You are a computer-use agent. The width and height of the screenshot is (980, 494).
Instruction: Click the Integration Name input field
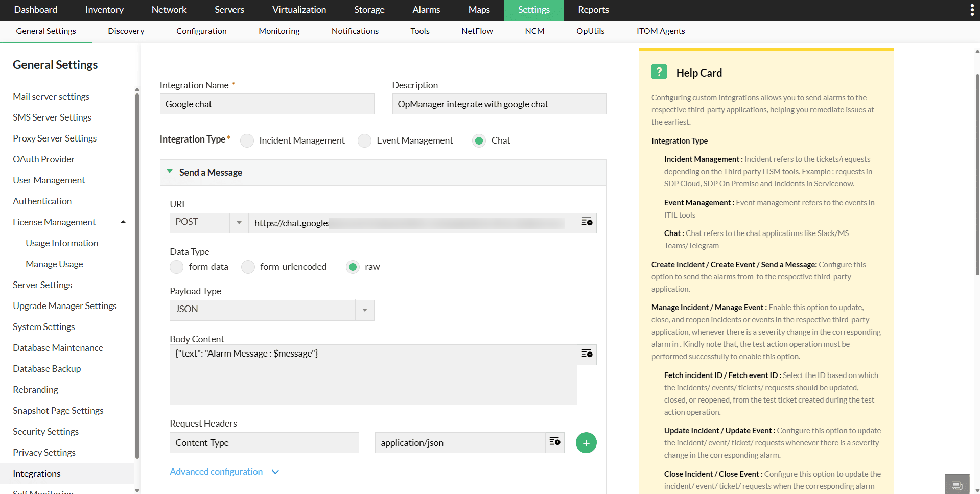coord(267,104)
